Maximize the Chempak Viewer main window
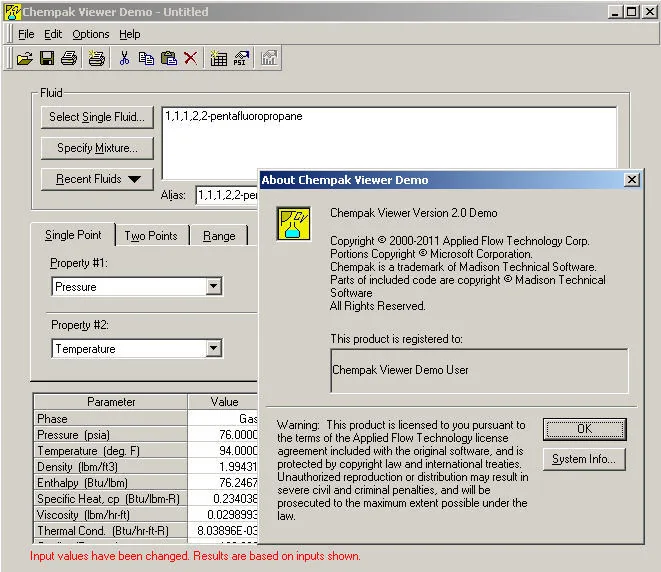 [x=631, y=12]
